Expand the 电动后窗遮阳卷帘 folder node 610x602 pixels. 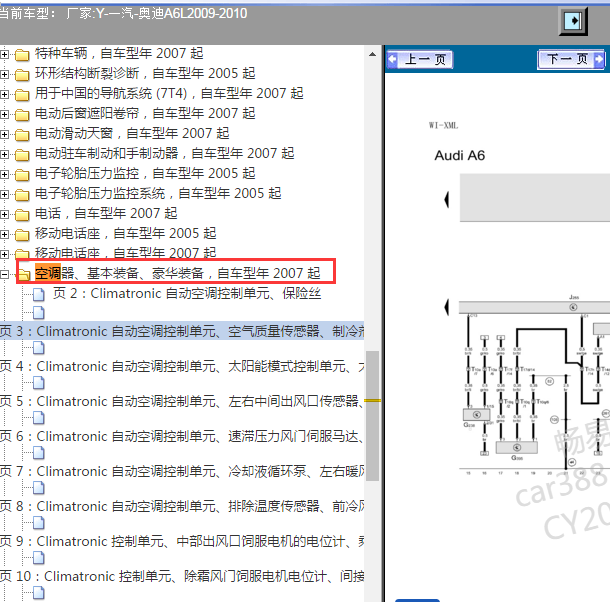[x=4, y=114]
